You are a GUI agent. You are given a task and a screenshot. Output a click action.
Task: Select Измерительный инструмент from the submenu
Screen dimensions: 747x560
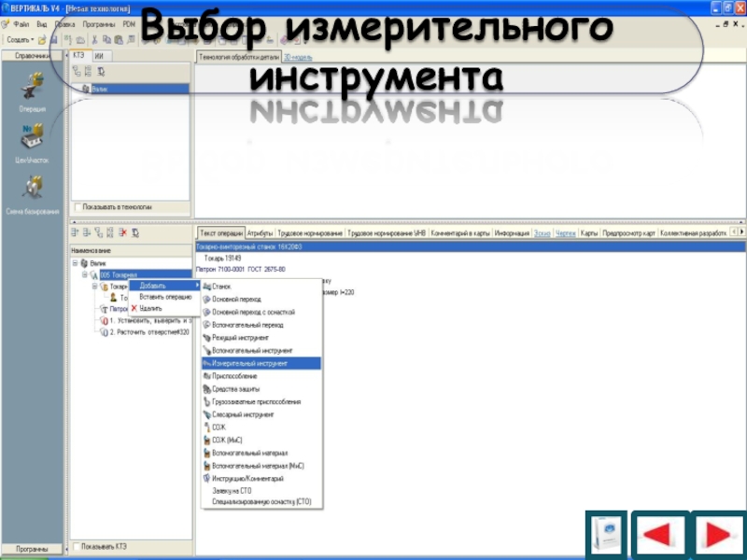pyautogui.click(x=249, y=362)
